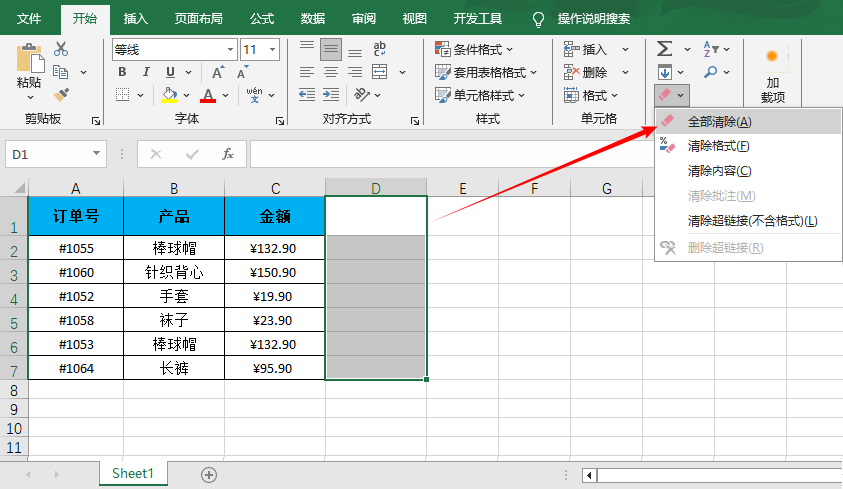This screenshot has width=843, height=489.
Task: Open the 文件 tab
Action: point(28,19)
